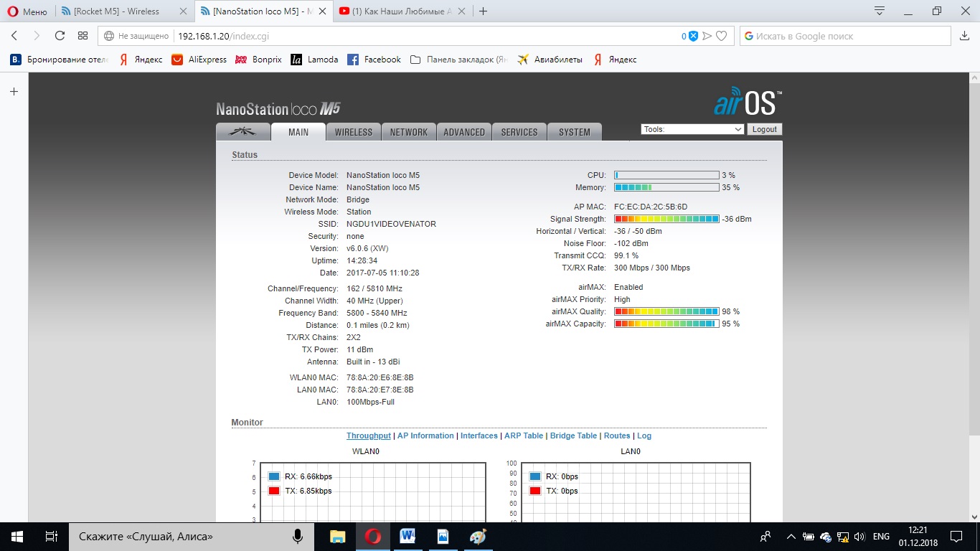The image size is (980, 551).
Task: Open the Speed Dial start page grid icon
Action: point(83,36)
